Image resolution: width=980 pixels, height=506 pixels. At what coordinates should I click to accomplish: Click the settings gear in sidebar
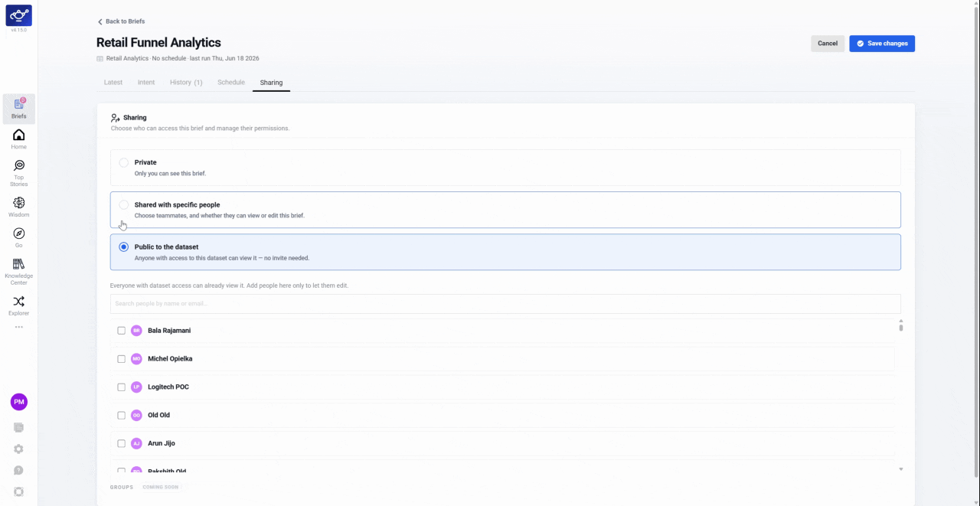click(18, 449)
